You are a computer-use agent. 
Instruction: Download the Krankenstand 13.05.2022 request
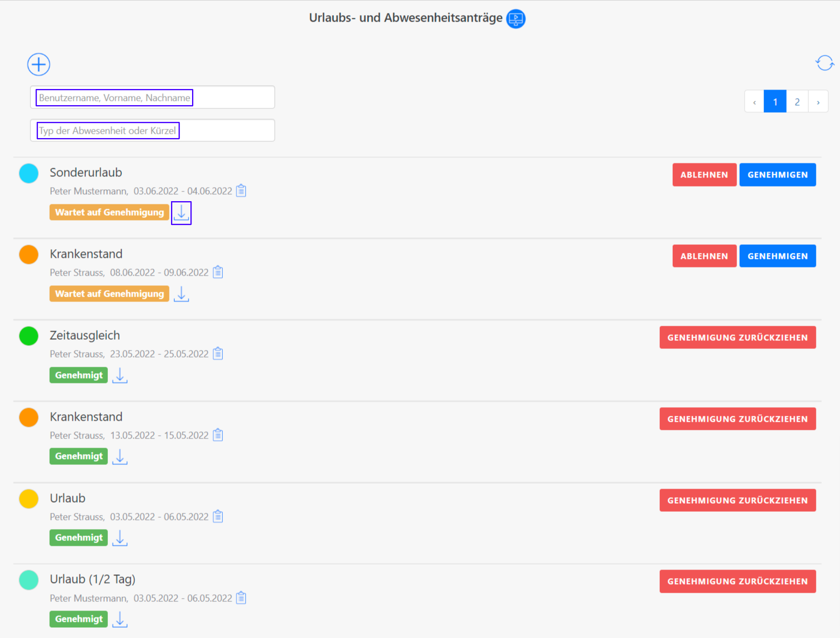[x=120, y=457]
